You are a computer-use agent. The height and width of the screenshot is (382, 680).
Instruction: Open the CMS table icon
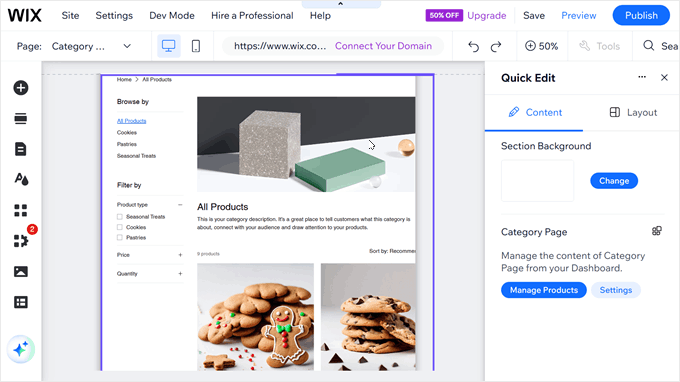[x=20, y=302]
